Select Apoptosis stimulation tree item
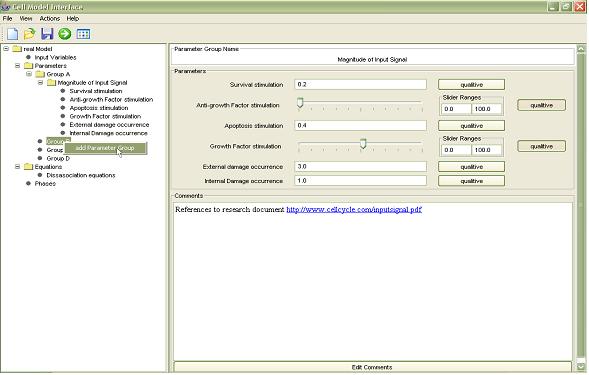 point(99,108)
